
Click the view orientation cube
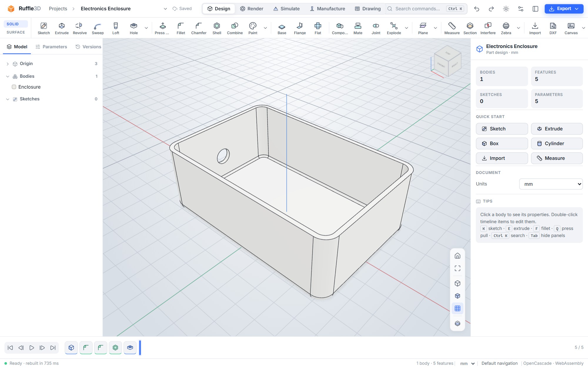[447, 61]
